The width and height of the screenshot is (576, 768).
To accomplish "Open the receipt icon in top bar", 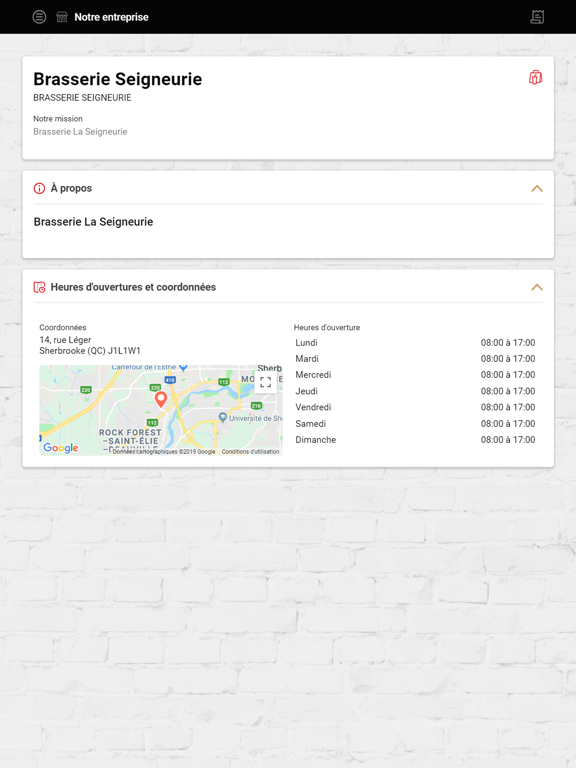I will [537, 17].
